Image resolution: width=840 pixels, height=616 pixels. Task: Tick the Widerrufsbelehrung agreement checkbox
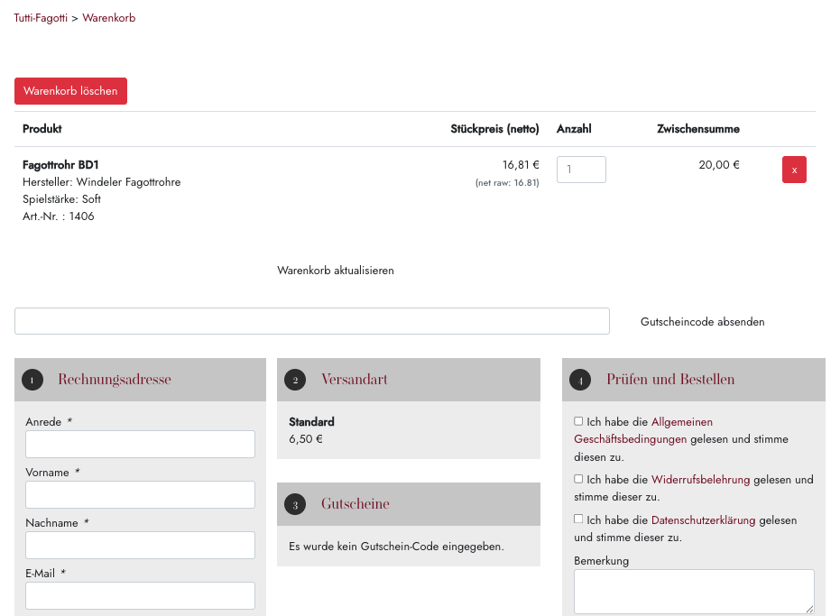point(578,479)
